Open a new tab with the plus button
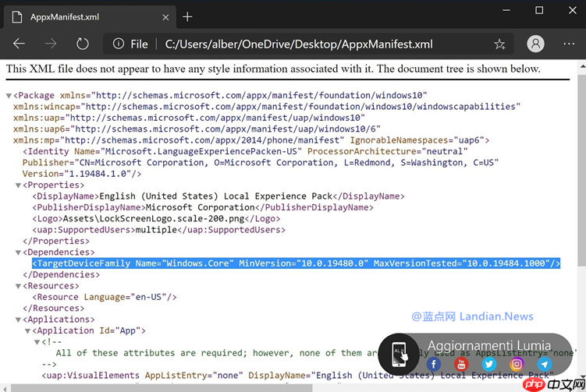Image resolution: width=586 pixels, height=392 pixels. pos(187,17)
